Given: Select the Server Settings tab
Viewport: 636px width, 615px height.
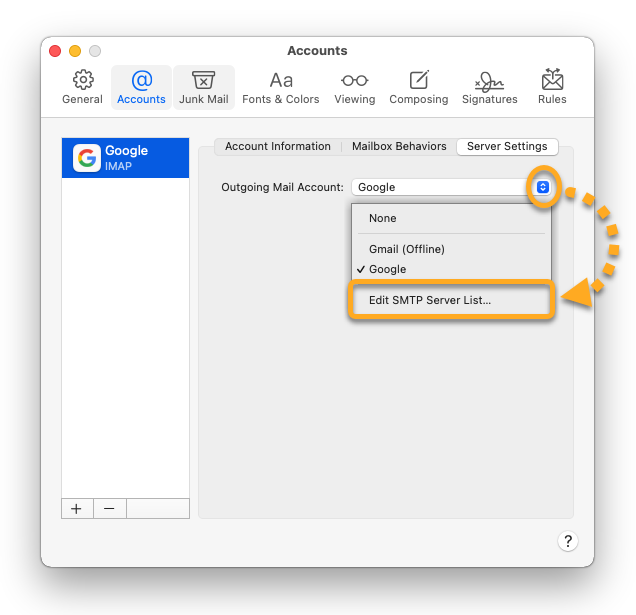Looking at the screenshot, I should 506,146.
